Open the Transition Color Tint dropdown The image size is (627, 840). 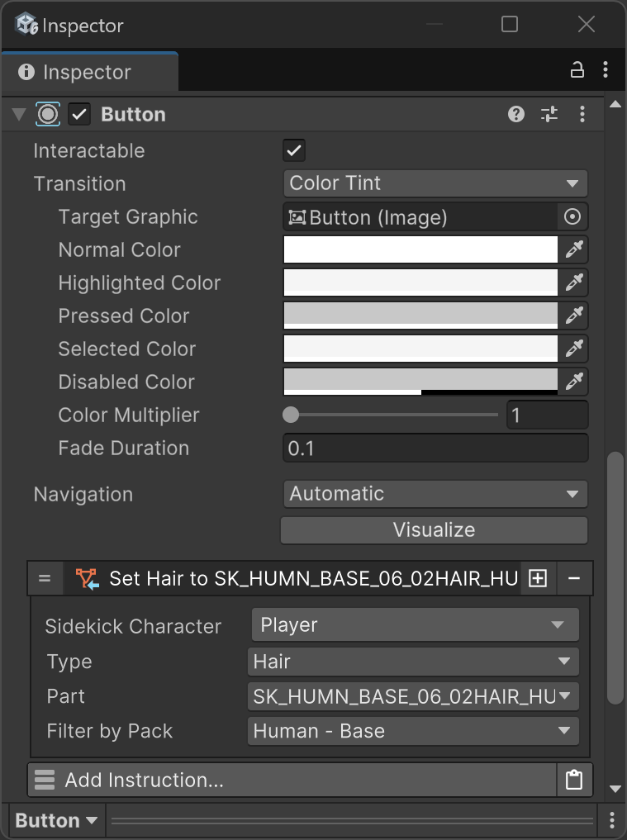435,183
